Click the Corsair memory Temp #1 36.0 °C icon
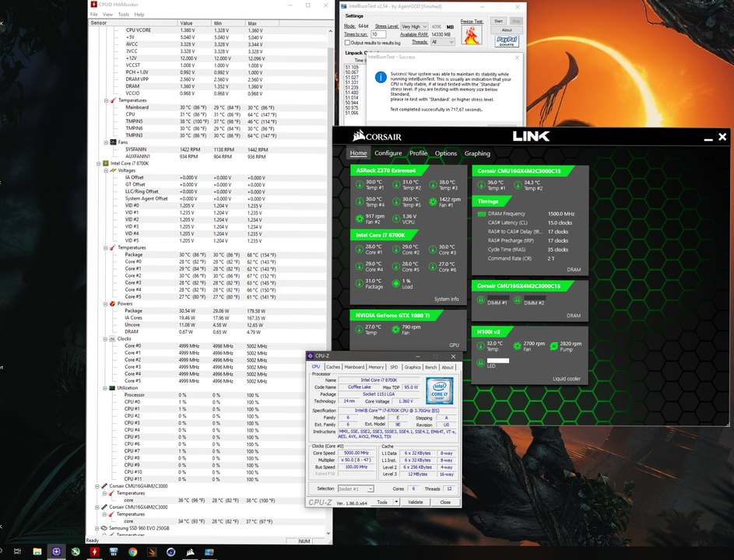This screenshot has width=734, height=560. [481, 185]
